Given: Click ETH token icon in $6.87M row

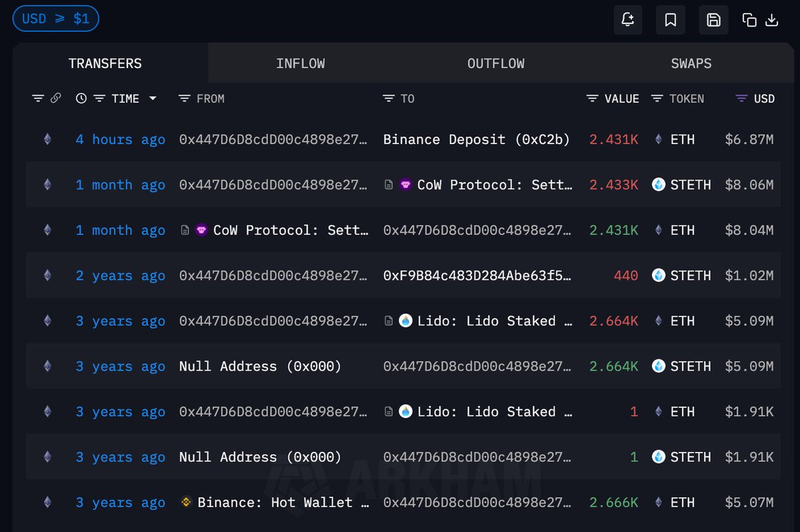Looking at the screenshot, I should 659,139.
